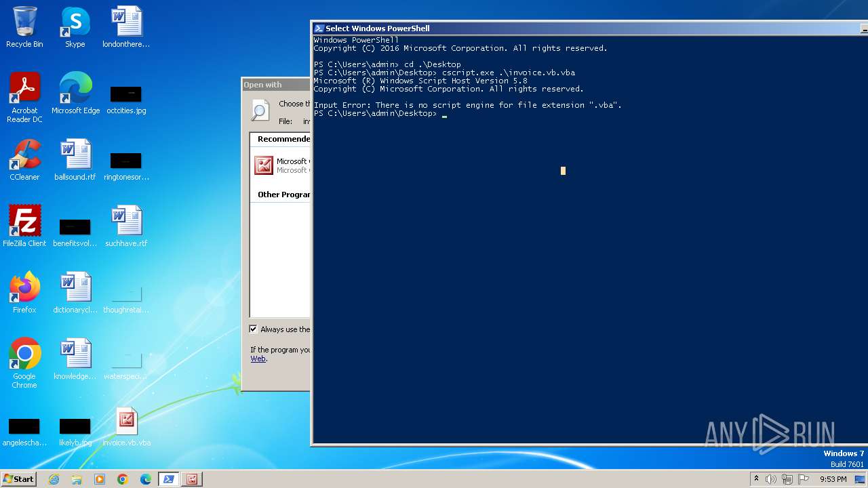Image resolution: width=868 pixels, height=488 pixels.
Task: Click the Select Windows PowerShell title bar
Action: tap(587, 28)
